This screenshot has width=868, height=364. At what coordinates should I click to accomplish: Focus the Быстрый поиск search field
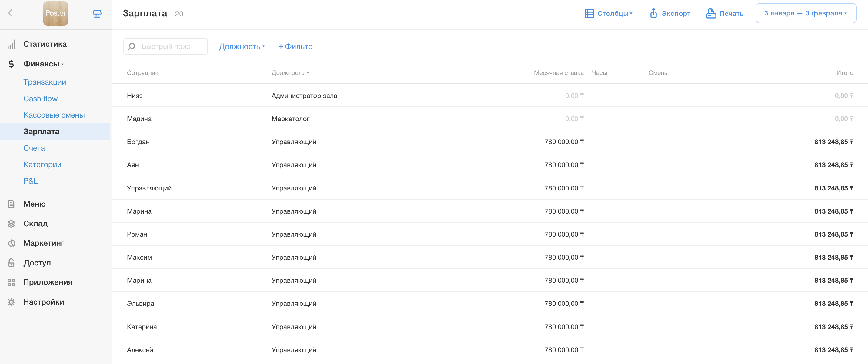pos(167,46)
